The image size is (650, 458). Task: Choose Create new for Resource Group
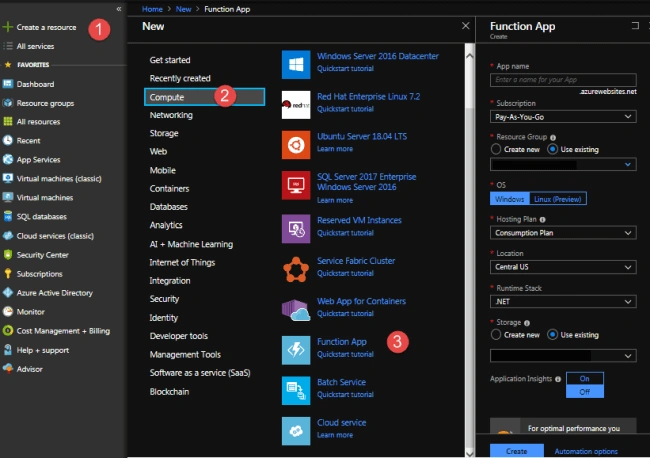coord(496,149)
